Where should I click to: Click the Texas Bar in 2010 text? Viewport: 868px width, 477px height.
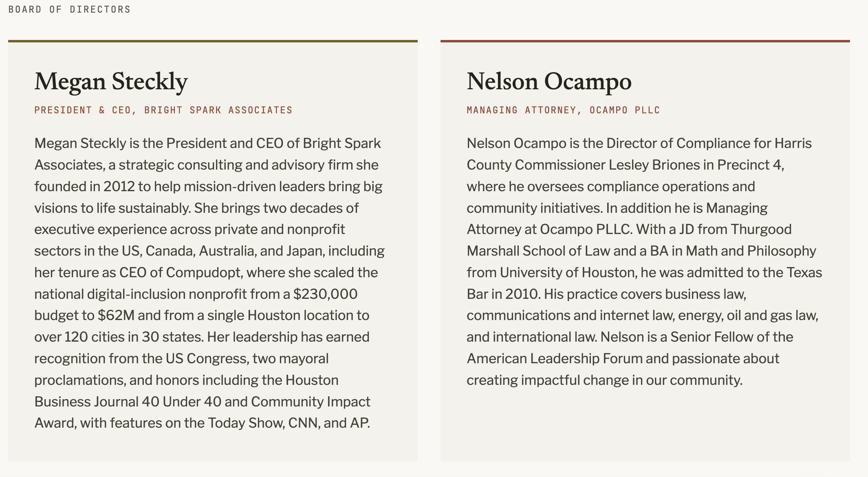(x=645, y=283)
